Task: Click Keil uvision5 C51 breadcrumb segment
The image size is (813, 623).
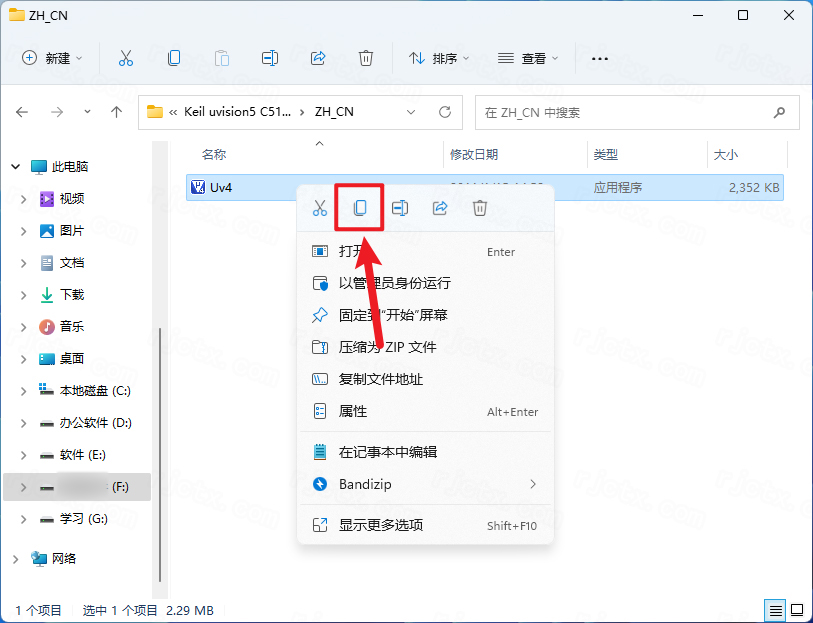Action: tap(237, 112)
